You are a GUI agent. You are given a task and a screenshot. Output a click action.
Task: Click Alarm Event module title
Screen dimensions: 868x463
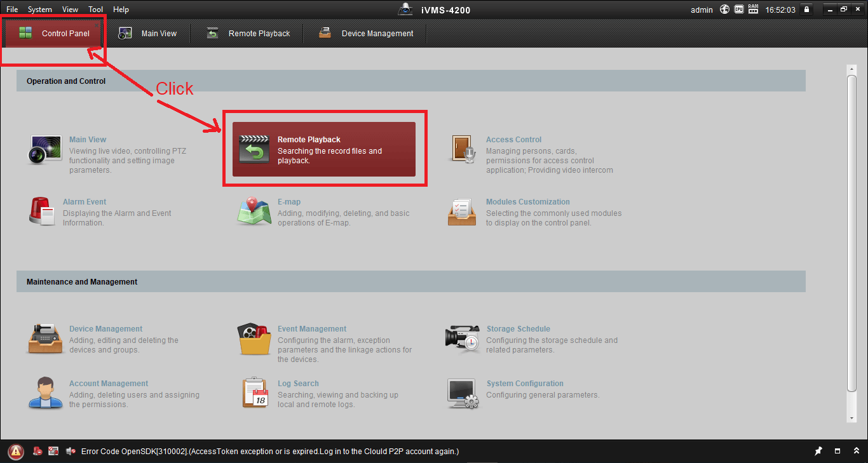pyautogui.click(x=85, y=202)
